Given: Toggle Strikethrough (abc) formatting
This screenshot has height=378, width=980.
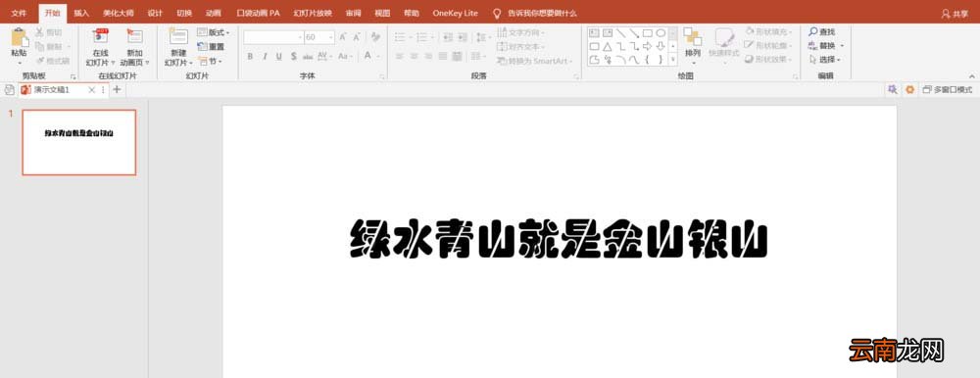Looking at the screenshot, I should pyautogui.click(x=308, y=56).
